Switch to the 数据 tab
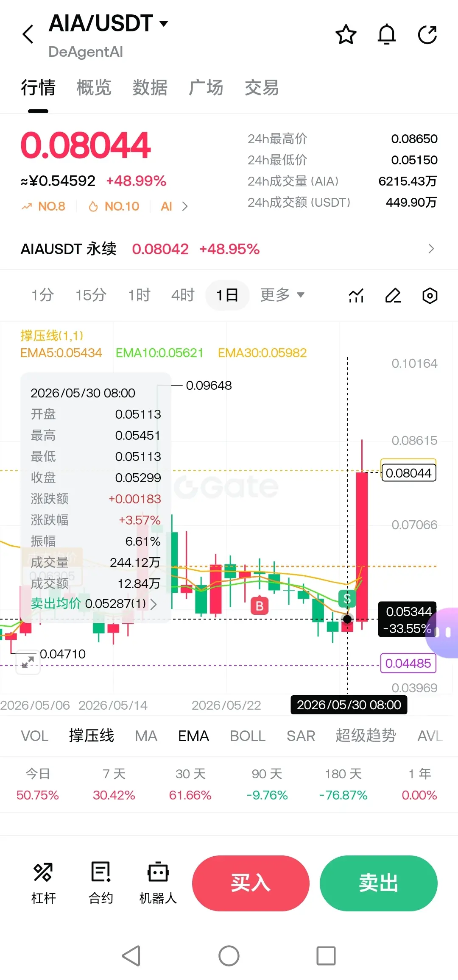 pyautogui.click(x=150, y=88)
